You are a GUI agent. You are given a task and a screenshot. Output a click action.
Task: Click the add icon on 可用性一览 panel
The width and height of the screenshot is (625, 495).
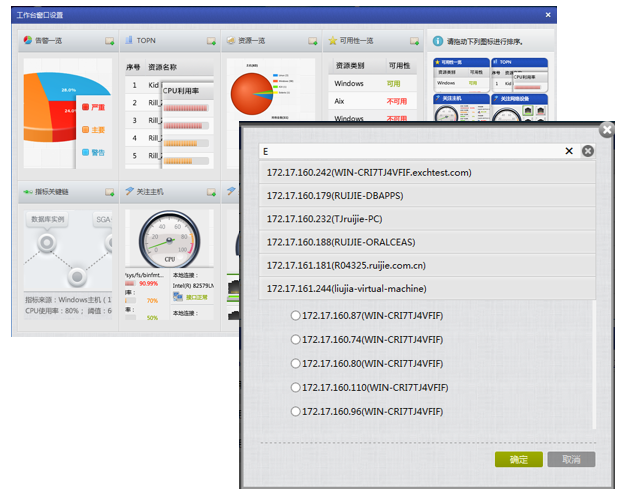(x=413, y=42)
